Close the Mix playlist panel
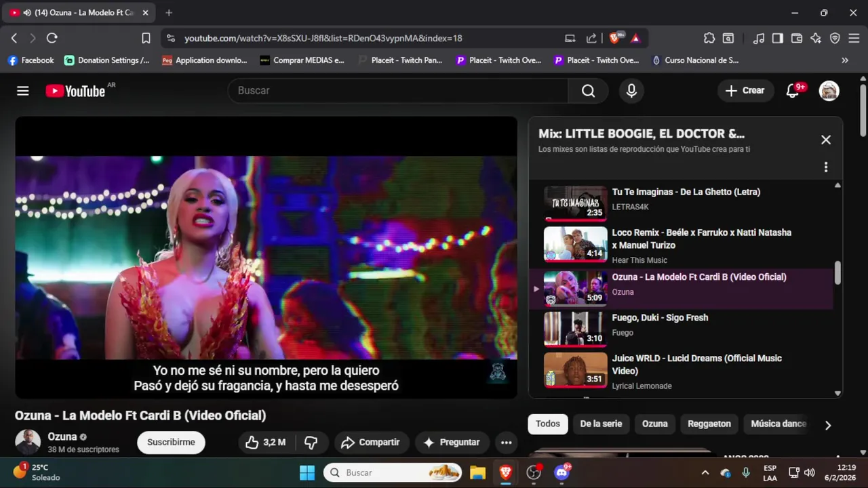 826,140
